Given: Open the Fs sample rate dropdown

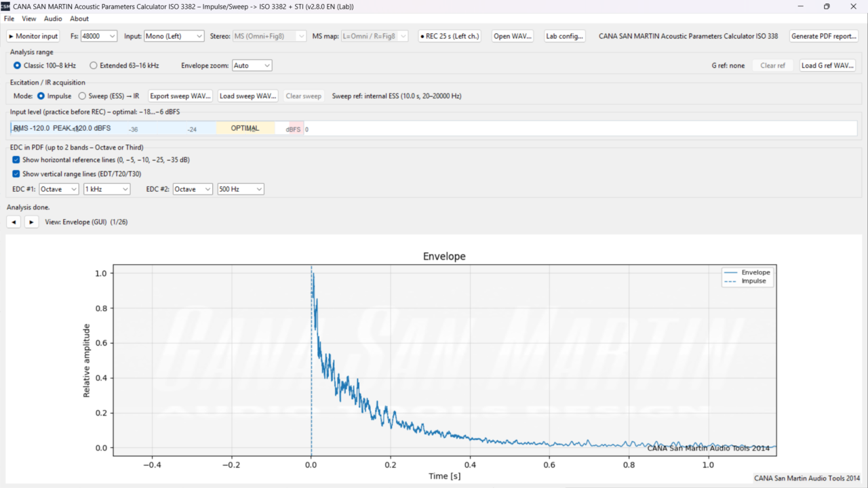Looking at the screenshot, I should (98, 36).
